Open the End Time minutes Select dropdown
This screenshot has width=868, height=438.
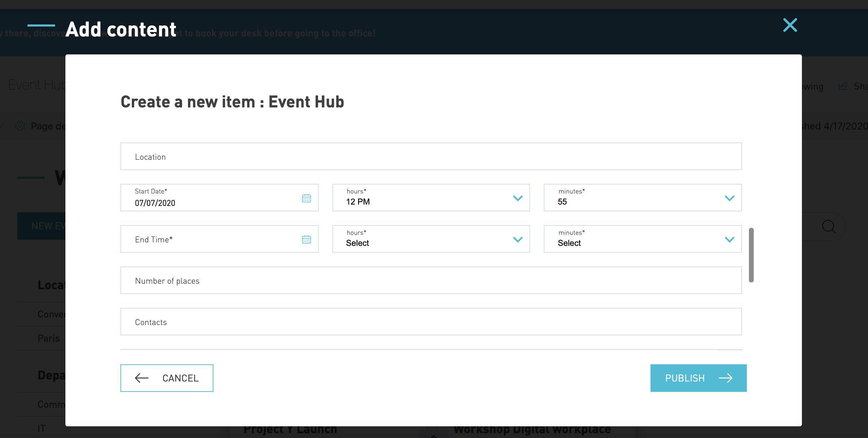[x=643, y=239]
